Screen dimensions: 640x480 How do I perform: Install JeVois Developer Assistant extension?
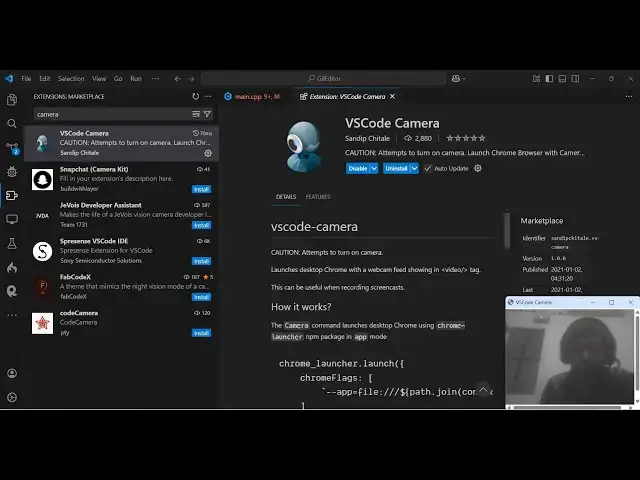[202, 225]
